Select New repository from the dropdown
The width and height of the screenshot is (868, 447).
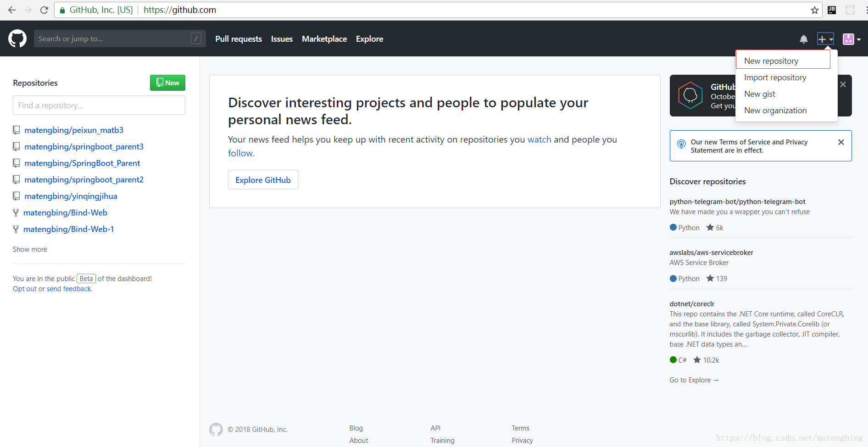(x=783, y=61)
